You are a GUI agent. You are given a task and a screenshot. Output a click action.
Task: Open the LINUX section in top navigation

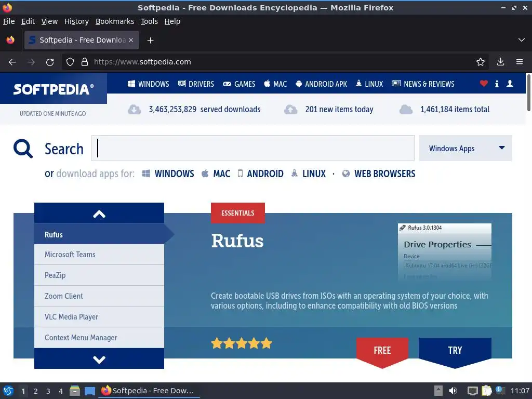tap(369, 84)
